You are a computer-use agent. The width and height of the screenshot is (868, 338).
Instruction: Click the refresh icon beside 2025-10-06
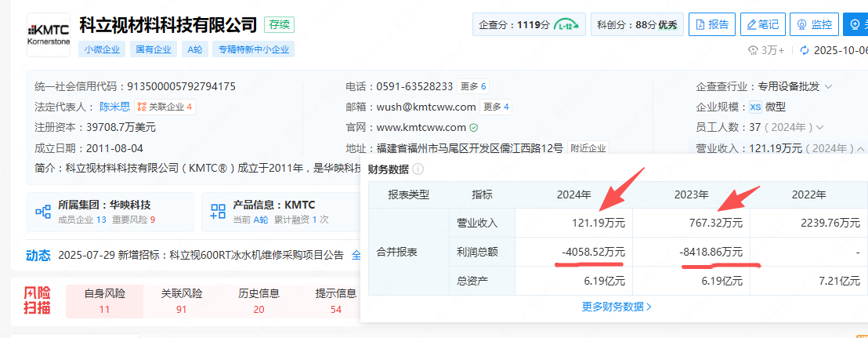point(805,50)
